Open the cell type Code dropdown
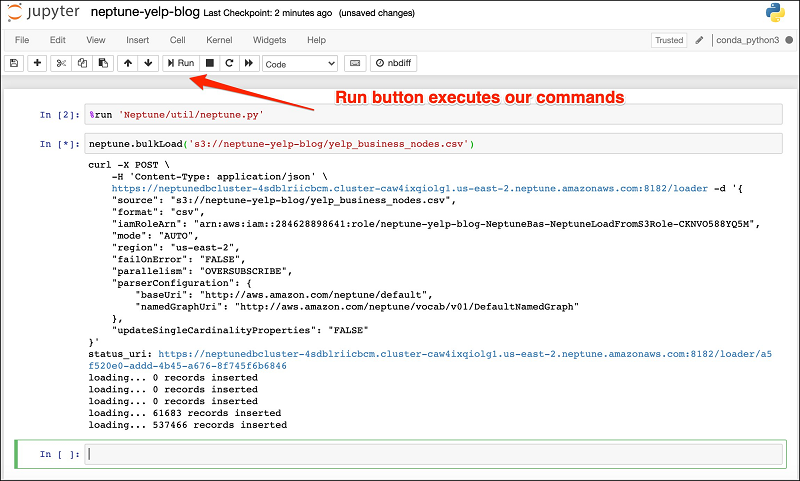800x481 pixels. tap(300, 64)
